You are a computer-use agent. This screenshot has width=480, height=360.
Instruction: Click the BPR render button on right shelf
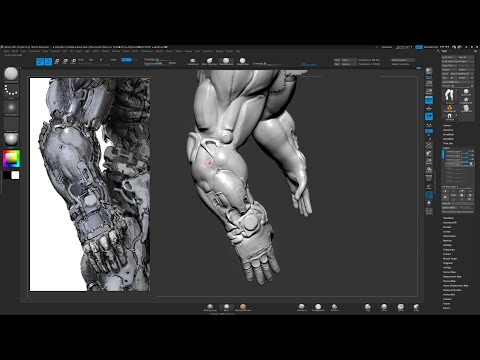429,71
